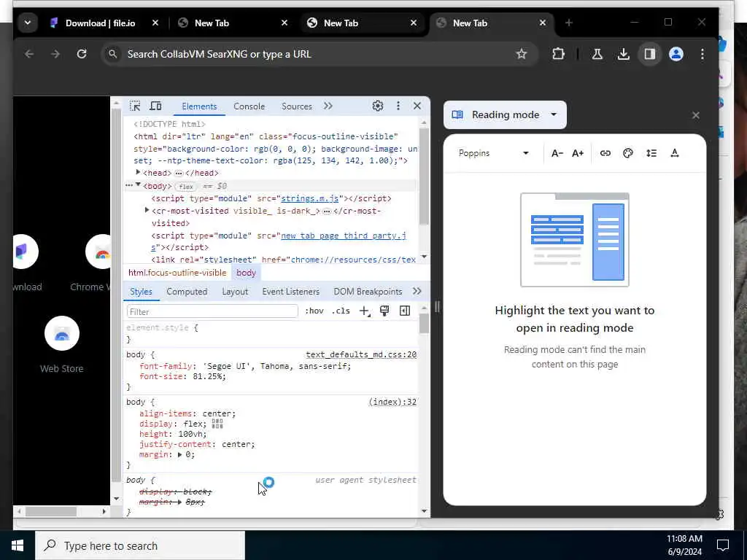747x560 pixels.
Task: Click the browser forward arrow
Action: point(55,54)
